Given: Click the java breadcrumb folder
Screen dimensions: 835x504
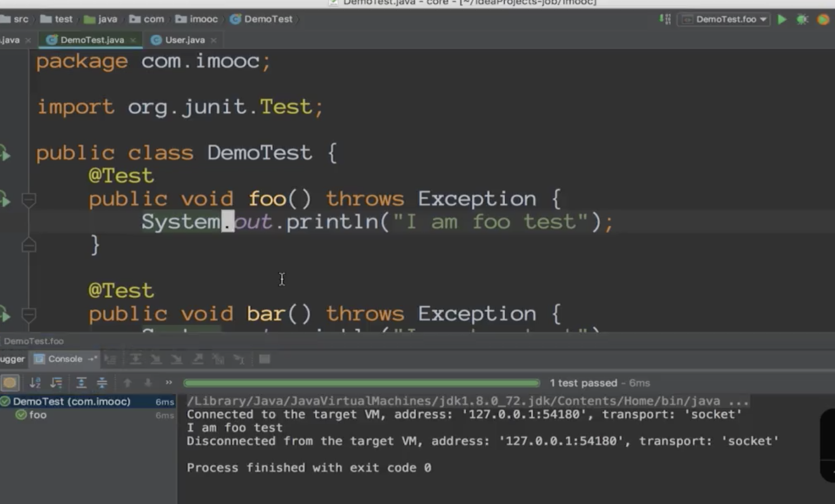Looking at the screenshot, I should (x=101, y=19).
